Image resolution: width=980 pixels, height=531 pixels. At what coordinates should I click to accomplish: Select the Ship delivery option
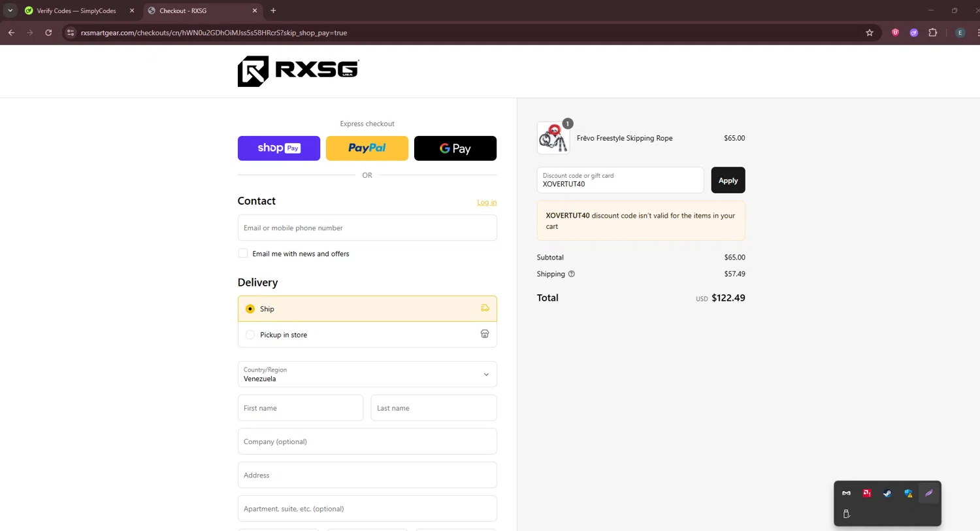[x=367, y=309]
